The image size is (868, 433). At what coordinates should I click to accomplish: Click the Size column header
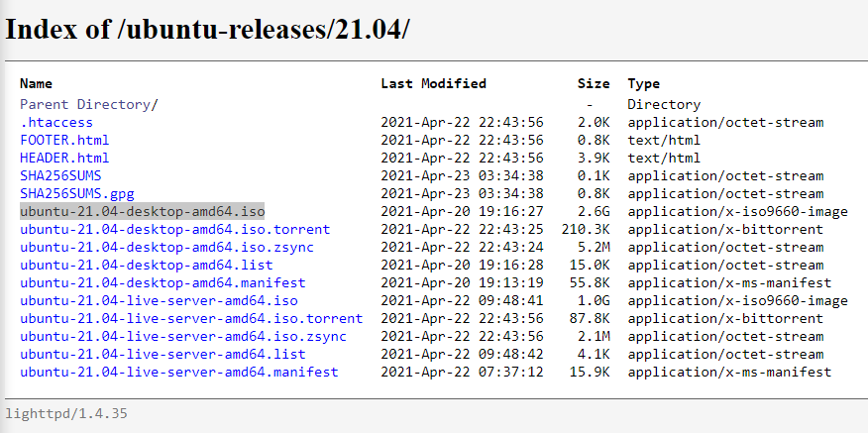coord(594,83)
